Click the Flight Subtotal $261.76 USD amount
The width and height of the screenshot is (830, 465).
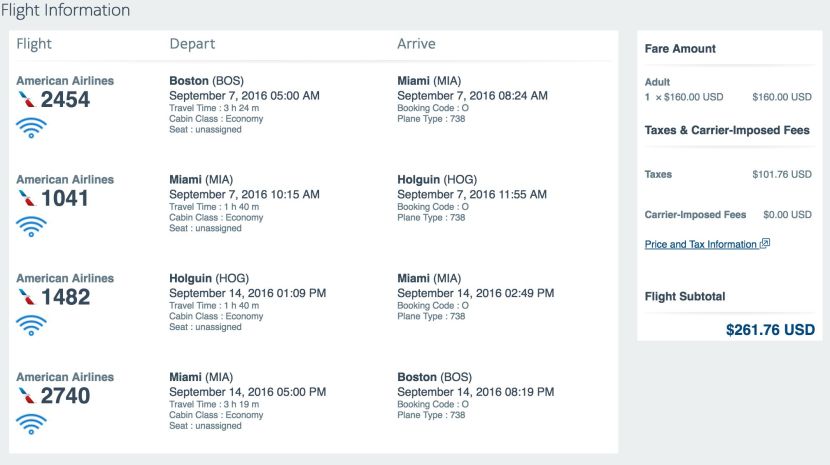pyautogui.click(x=770, y=329)
